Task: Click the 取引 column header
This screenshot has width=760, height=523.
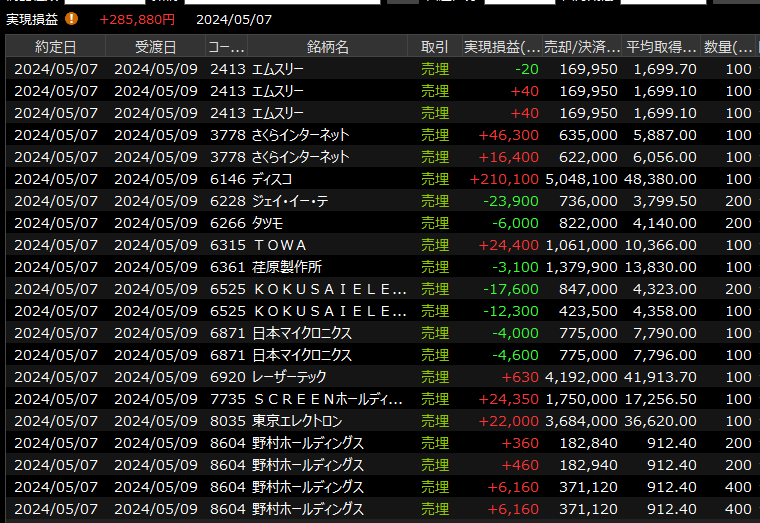Action: 434,47
